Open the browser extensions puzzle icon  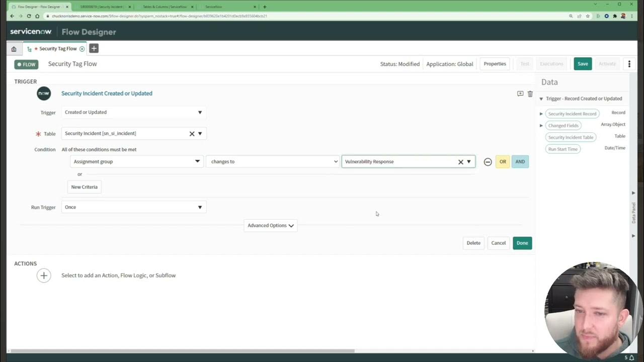pyautogui.click(x=615, y=16)
